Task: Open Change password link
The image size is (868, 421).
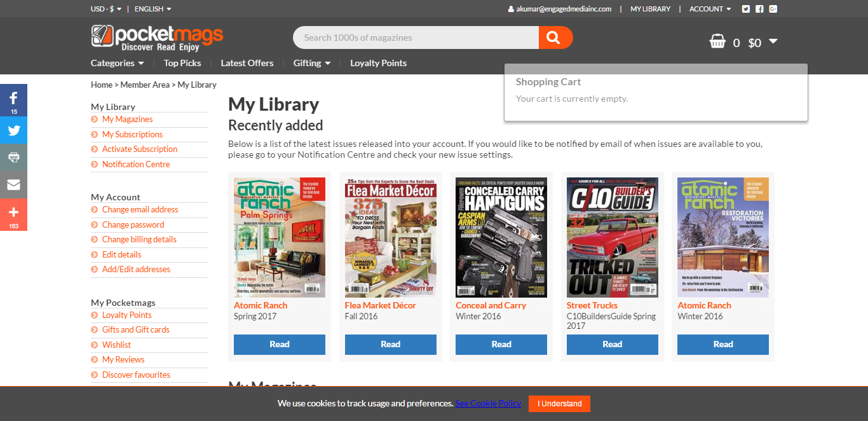Action: (133, 224)
